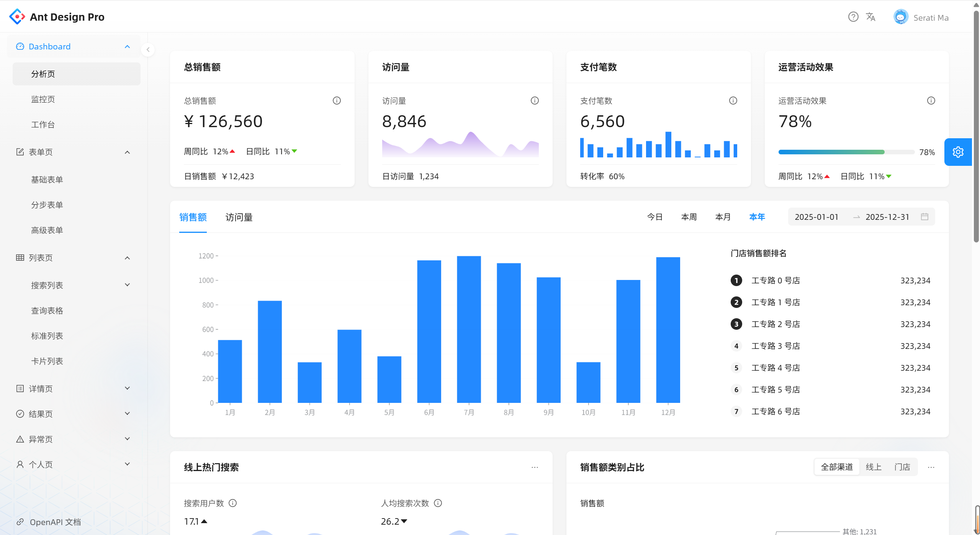Click 本月 time range filter
This screenshot has height=535, width=980.
[723, 217]
